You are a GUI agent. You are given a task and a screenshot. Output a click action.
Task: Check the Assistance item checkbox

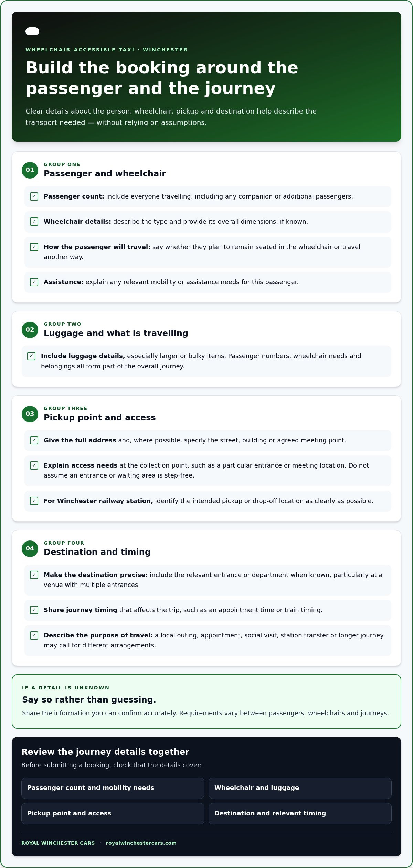pos(34,282)
